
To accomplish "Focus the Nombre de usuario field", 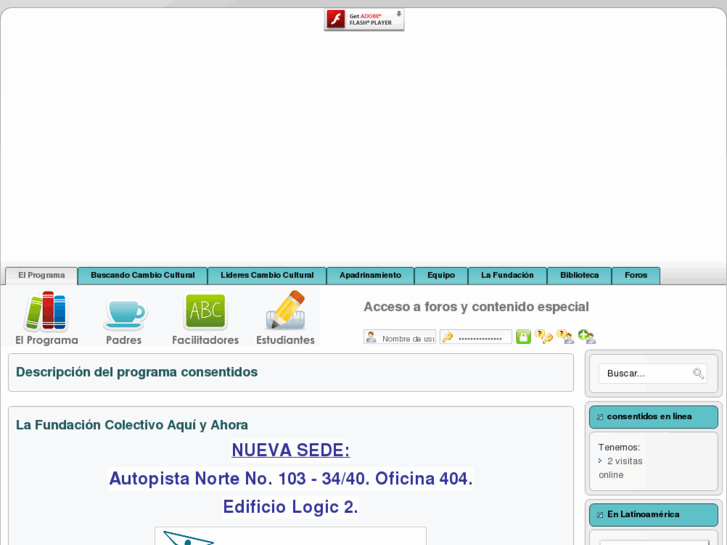I will pos(400,337).
